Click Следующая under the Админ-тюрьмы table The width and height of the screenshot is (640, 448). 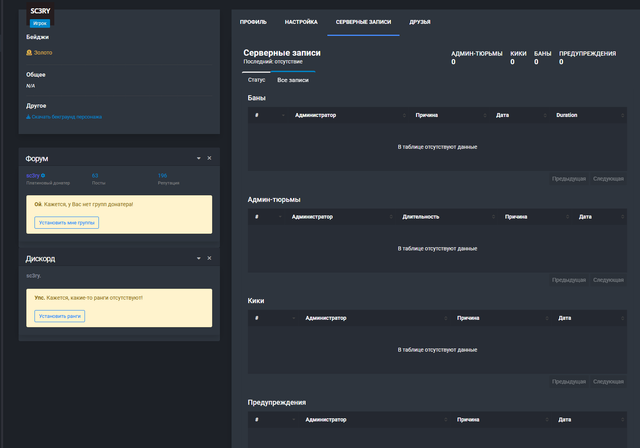[x=608, y=280]
